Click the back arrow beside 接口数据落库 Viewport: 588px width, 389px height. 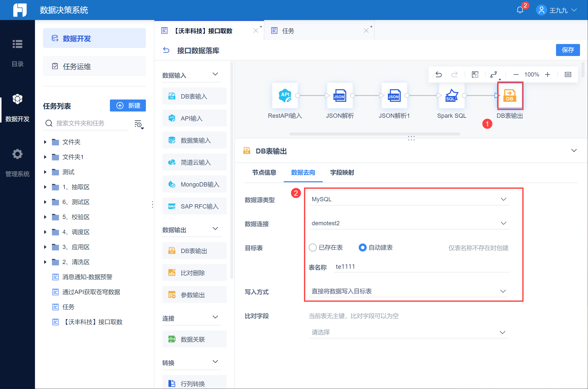166,50
